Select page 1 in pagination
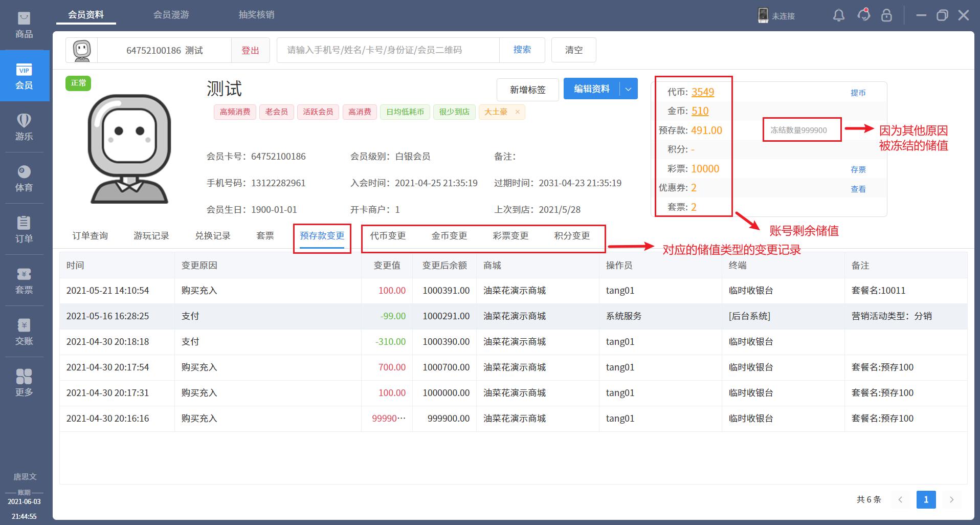The image size is (980, 525). [926, 499]
